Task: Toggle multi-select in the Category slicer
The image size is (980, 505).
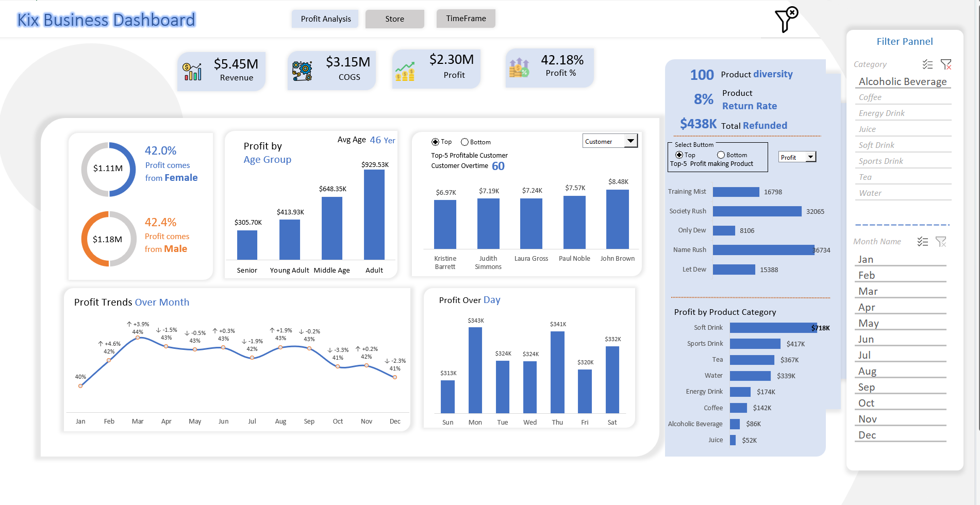Action: click(x=927, y=64)
